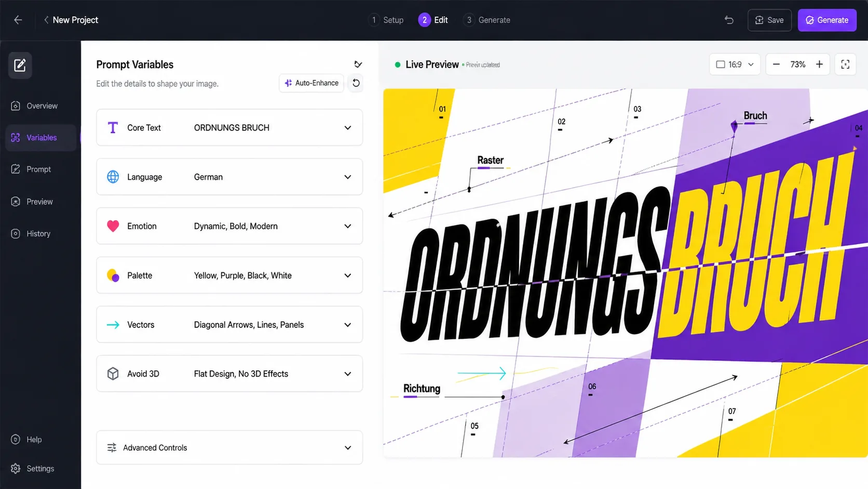The image size is (868, 489).
Task: Click the purple Generate button
Action: click(x=826, y=20)
